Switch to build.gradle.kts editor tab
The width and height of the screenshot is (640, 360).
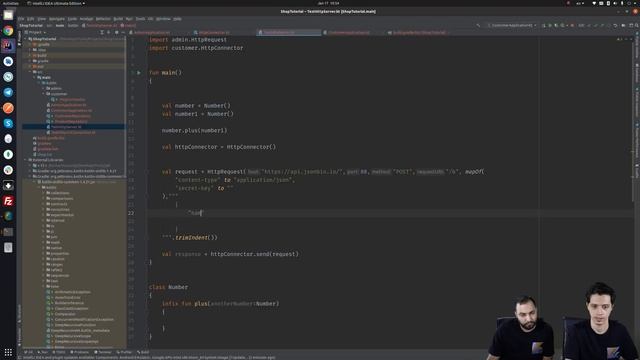pos(419,32)
